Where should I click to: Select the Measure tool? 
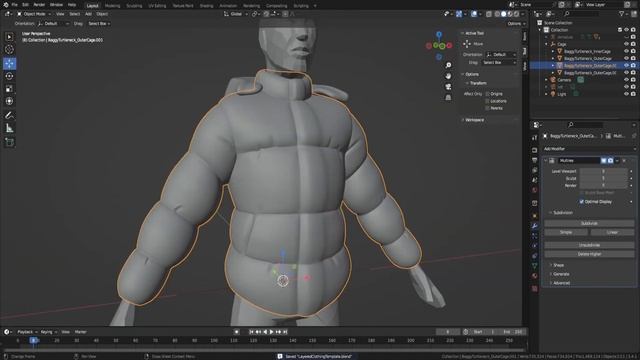[9, 128]
